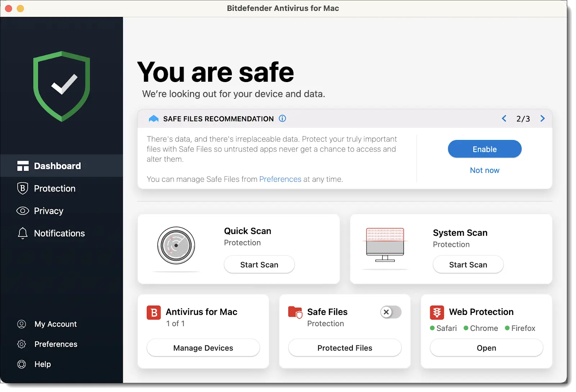Viewport: 576px width, 392px height.
Task: Open My Account from sidebar
Action: [x=47, y=324]
